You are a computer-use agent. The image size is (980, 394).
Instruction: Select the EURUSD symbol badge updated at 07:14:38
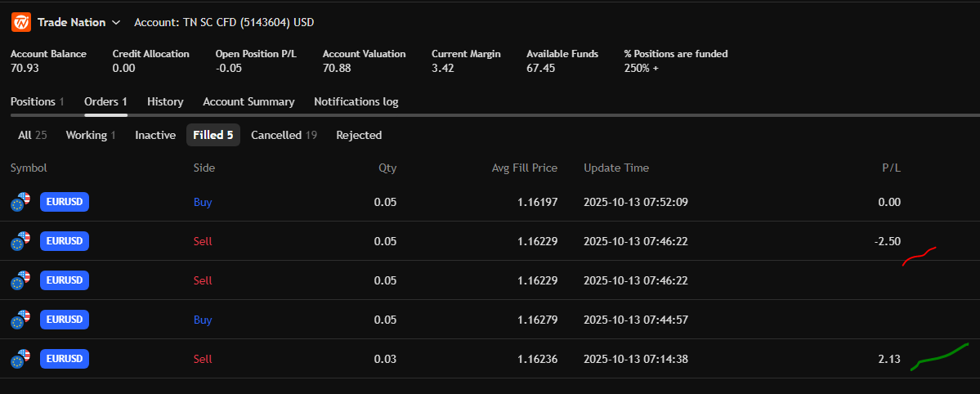pos(64,359)
